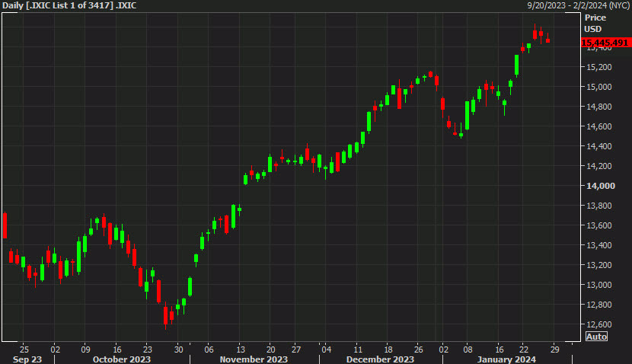
Task: Click the 12,600 price axis label
Action: coord(599,324)
